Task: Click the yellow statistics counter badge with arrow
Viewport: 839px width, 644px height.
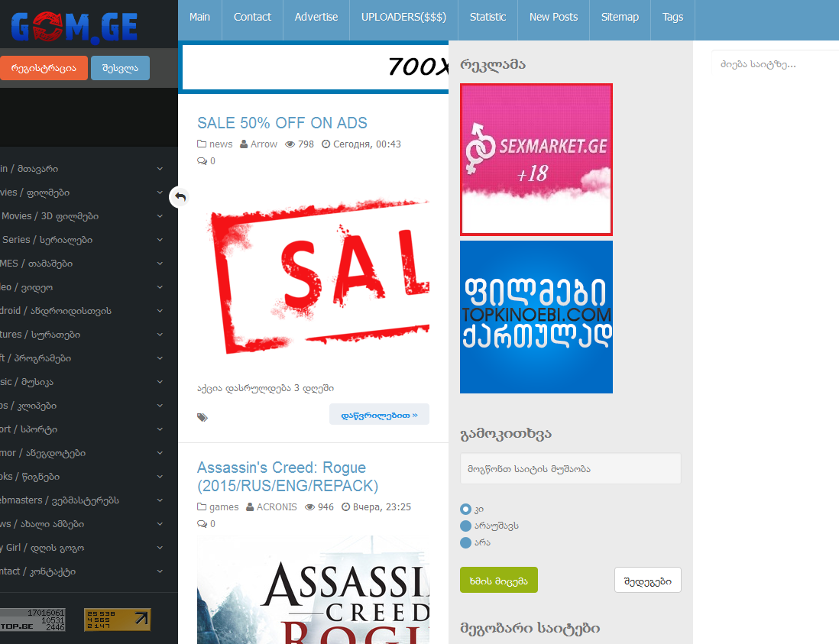Action: (117, 620)
